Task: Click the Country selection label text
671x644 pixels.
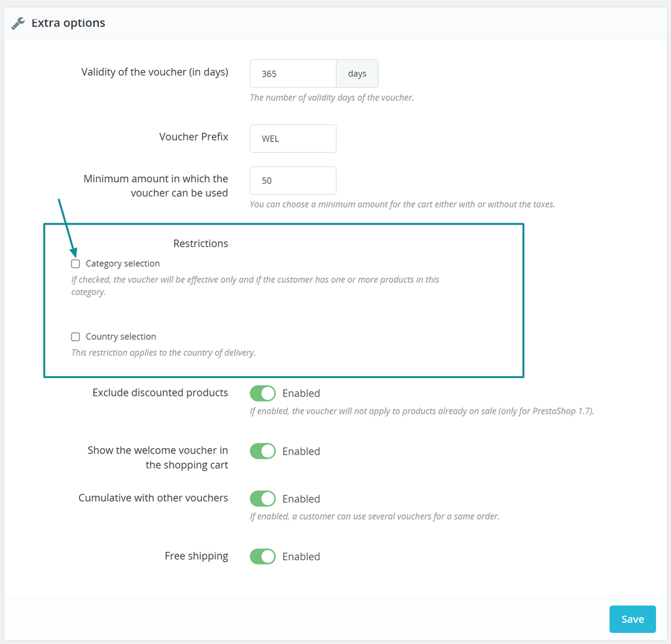Action: 121,337
